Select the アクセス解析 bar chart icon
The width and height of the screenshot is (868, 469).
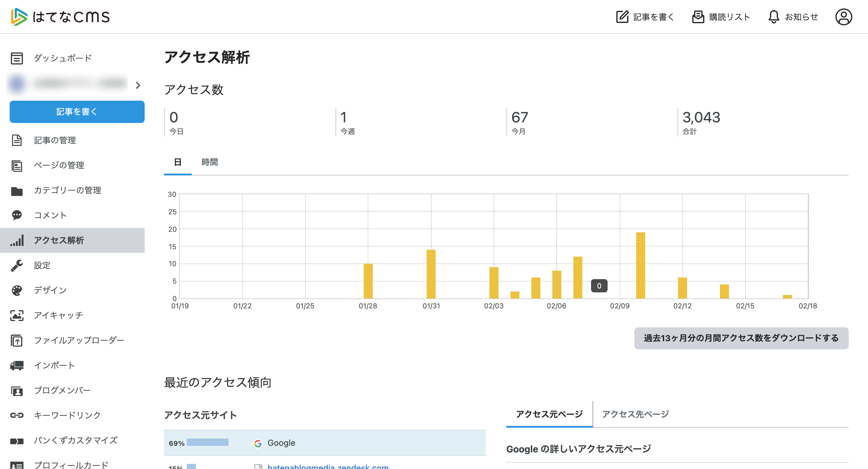(x=17, y=240)
